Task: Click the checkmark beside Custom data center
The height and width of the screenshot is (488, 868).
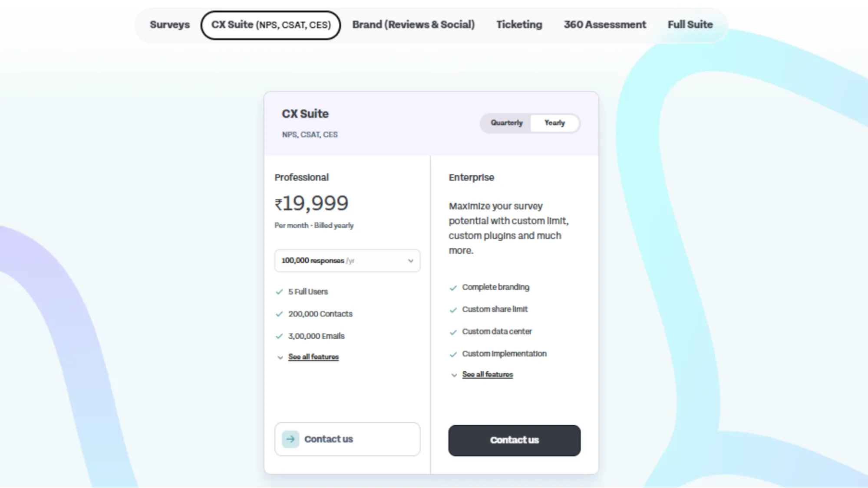Action: [x=453, y=332]
